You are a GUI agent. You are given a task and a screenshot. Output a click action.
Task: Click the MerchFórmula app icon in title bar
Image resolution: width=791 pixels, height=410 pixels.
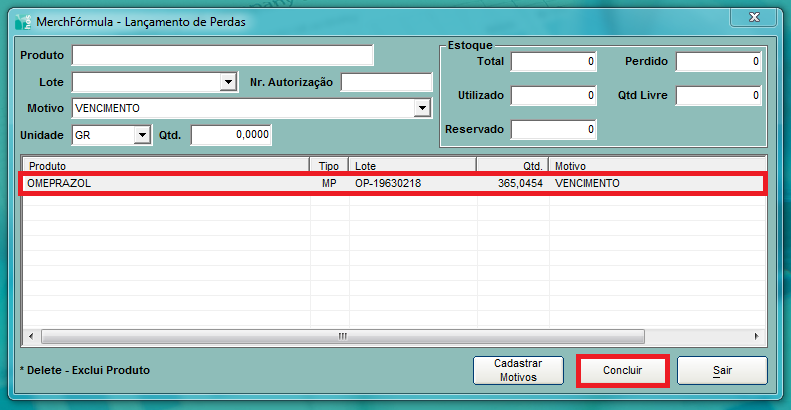click(x=22, y=20)
